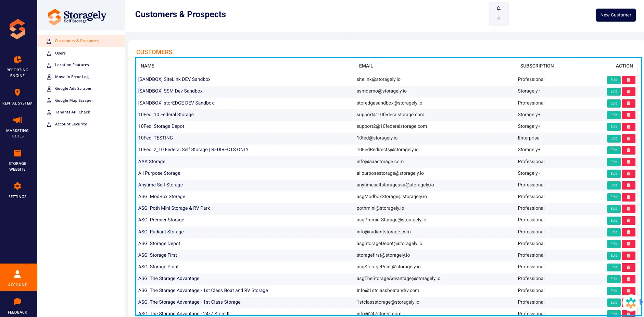Screen dimensions: 644x317
Task: Delete 10 Federal Storage customer
Action: click(x=629, y=115)
